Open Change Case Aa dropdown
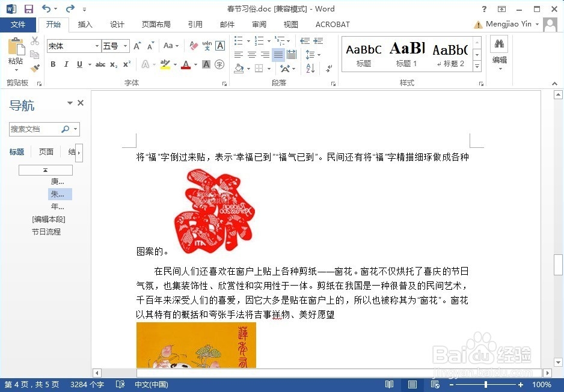The image size is (564, 392). pyautogui.click(x=171, y=46)
